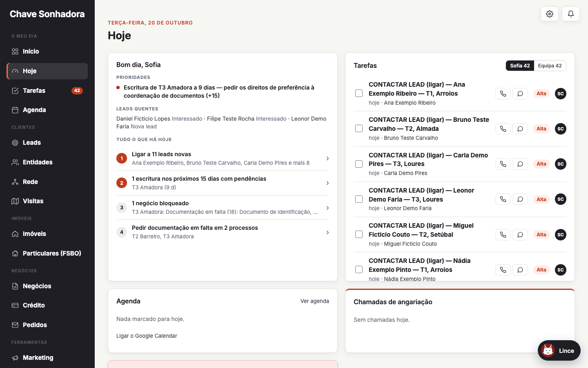The width and height of the screenshot is (588, 368).
Task: Switch tasks to Equipa 42 tab
Action: [550, 65]
